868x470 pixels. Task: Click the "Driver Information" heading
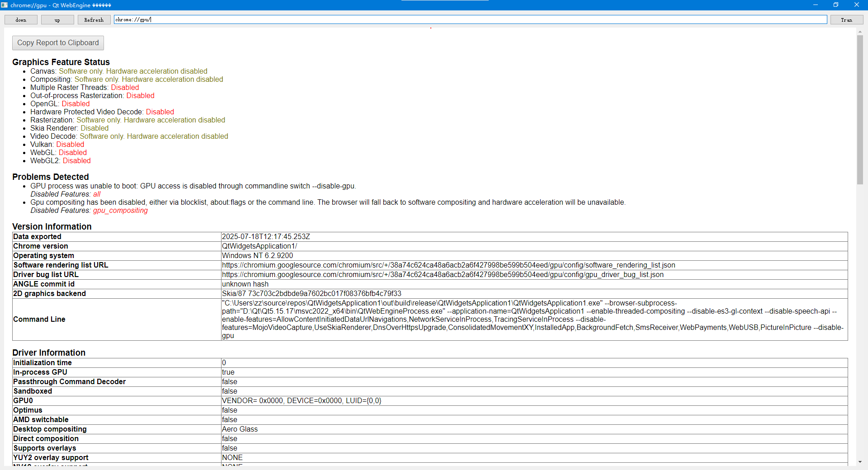(x=49, y=352)
